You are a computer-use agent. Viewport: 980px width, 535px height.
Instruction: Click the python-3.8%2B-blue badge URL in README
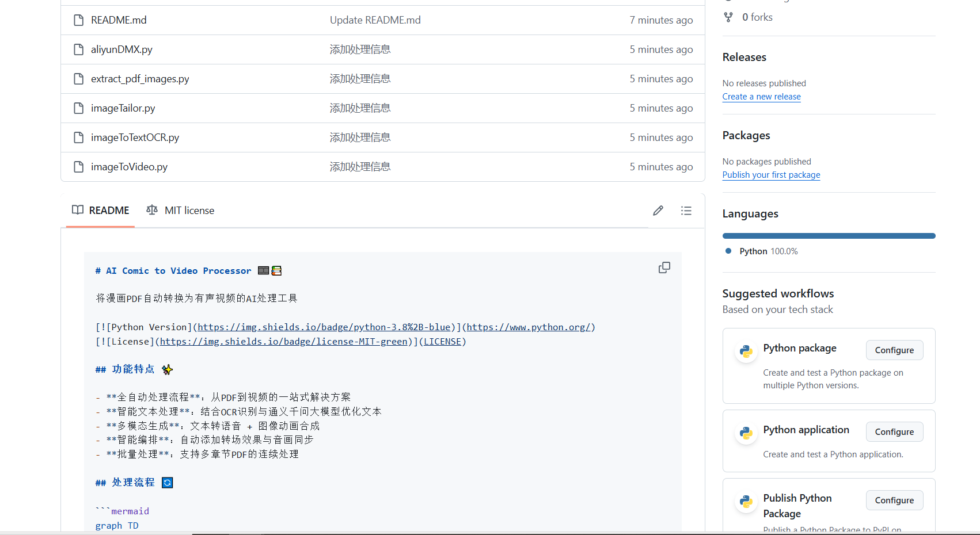(x=324, y=327)
